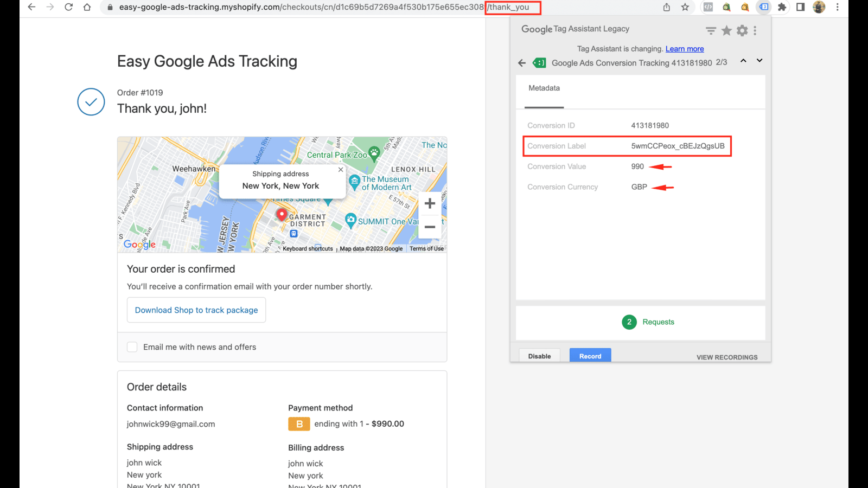Click the Map data ©2023 Google text
Image resolution: width=868 pixels, height=488 pixels.
tap(371, 249)
